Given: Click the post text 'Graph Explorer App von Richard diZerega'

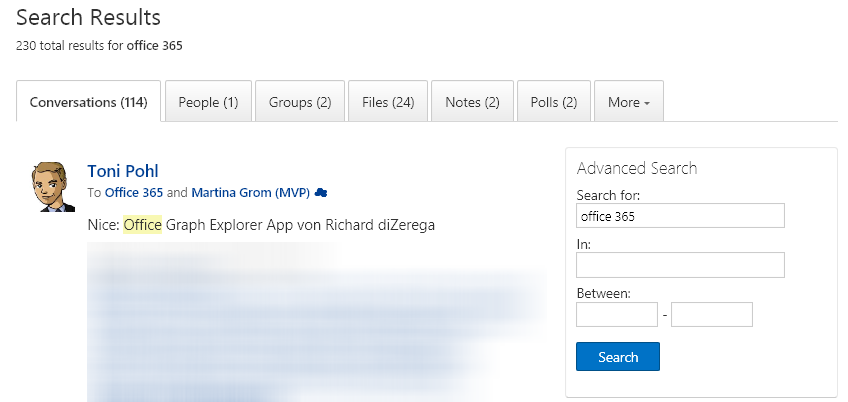Looking at the screenshot, I should tap(300, 225).
